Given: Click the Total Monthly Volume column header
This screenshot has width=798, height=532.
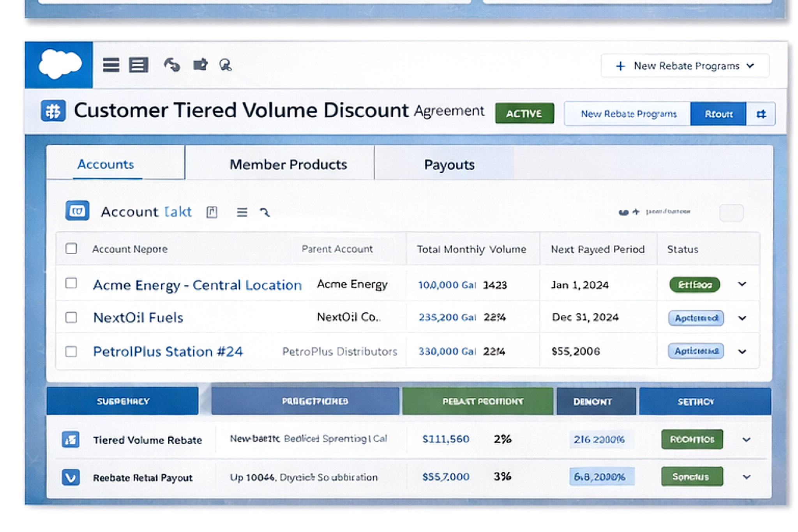Looking at the screenshot, I should tap(471, 249).
